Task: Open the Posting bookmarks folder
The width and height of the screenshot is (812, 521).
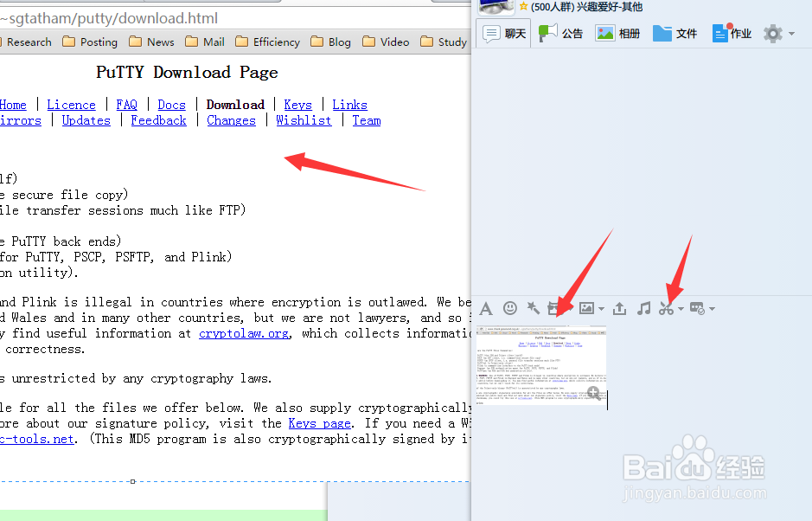Action: [90, 42]
